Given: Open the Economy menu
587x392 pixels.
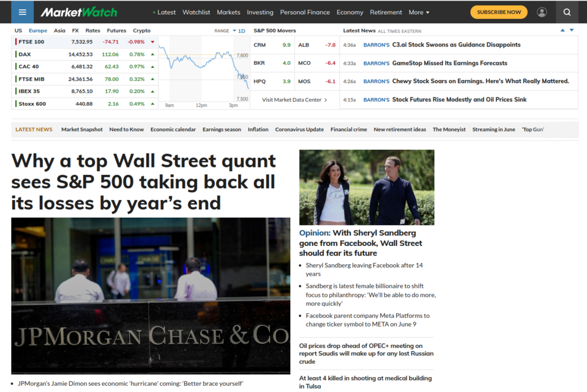Looking at the screenshot, I should pos(350,12).
